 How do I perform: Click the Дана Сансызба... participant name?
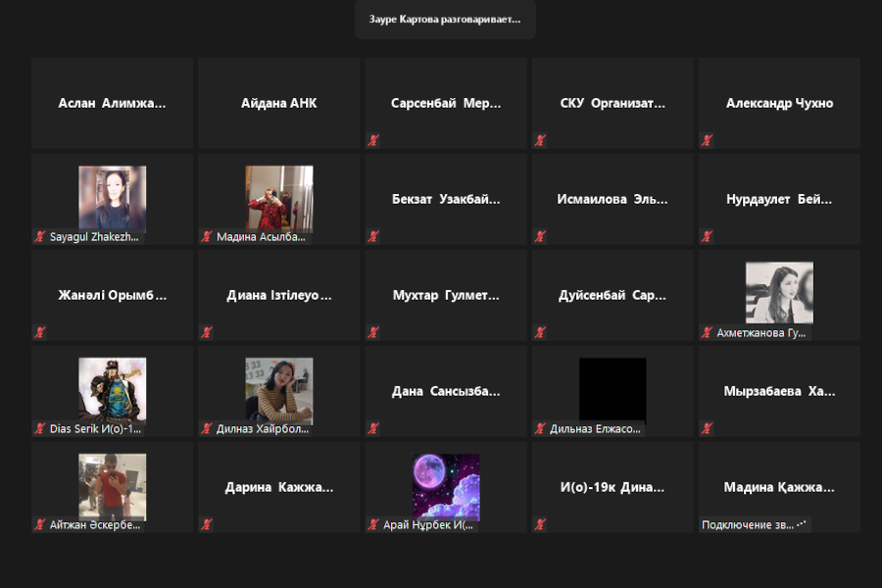point(446,392)
